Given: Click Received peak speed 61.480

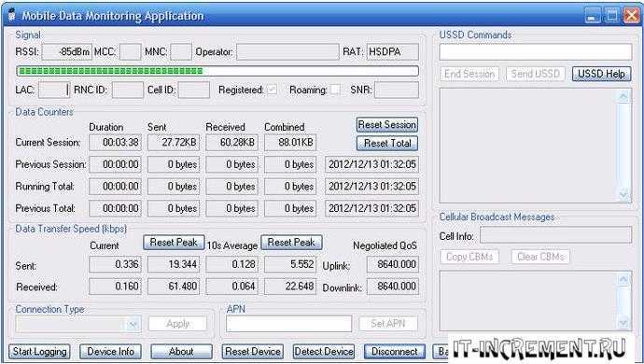Looking at the screenshot, I should tap(174, 287).
